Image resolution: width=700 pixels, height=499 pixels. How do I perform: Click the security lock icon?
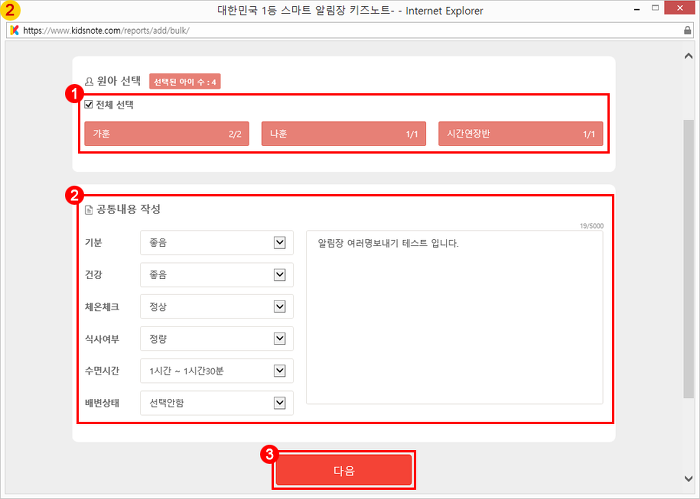(687, 30)
